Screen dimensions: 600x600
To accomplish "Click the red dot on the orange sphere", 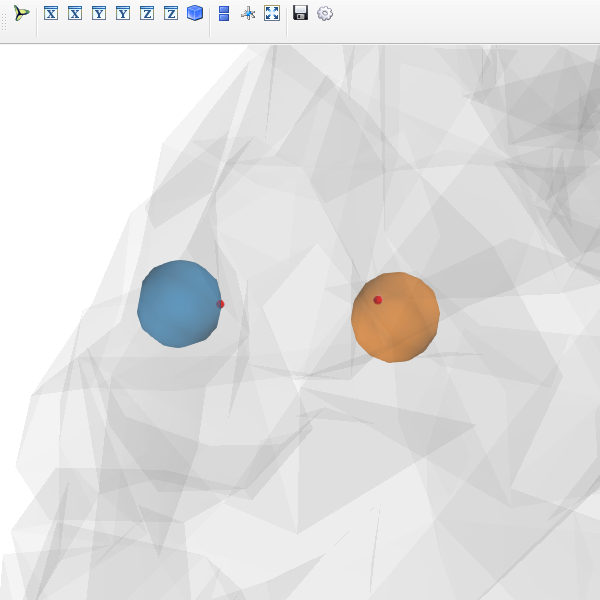I will tap(378, 300).
